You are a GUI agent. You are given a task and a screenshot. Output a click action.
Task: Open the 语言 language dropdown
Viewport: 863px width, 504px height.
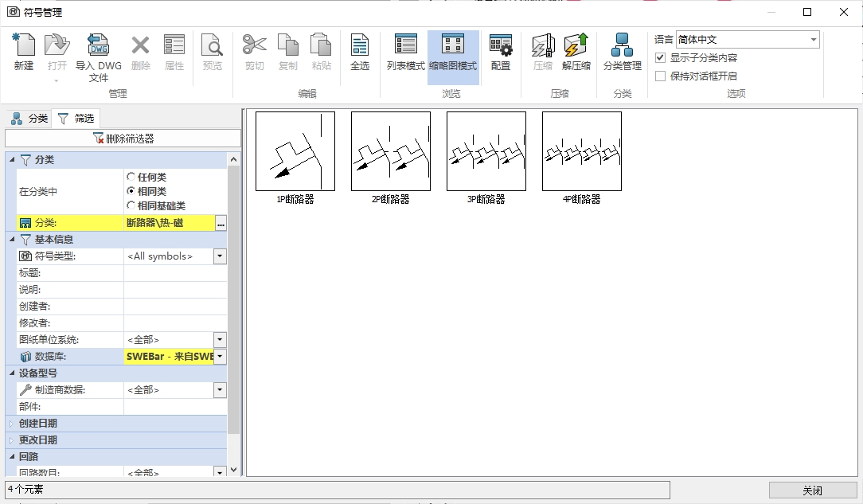click(x=813, y=40)
